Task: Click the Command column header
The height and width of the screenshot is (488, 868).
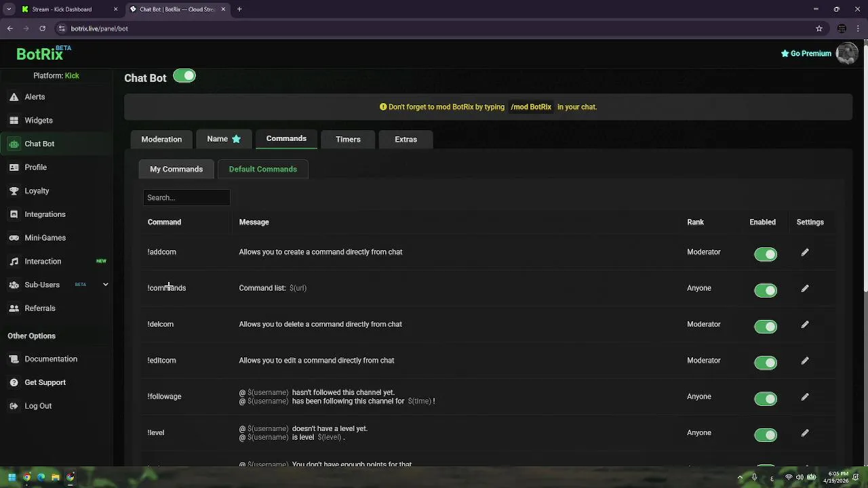Action: click(x=164, y=222)
